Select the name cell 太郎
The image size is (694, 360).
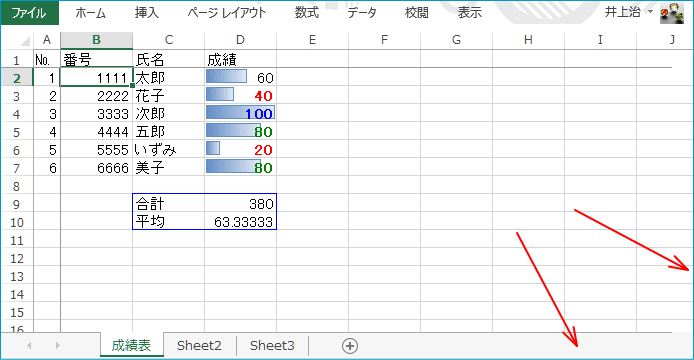point(169,77)
